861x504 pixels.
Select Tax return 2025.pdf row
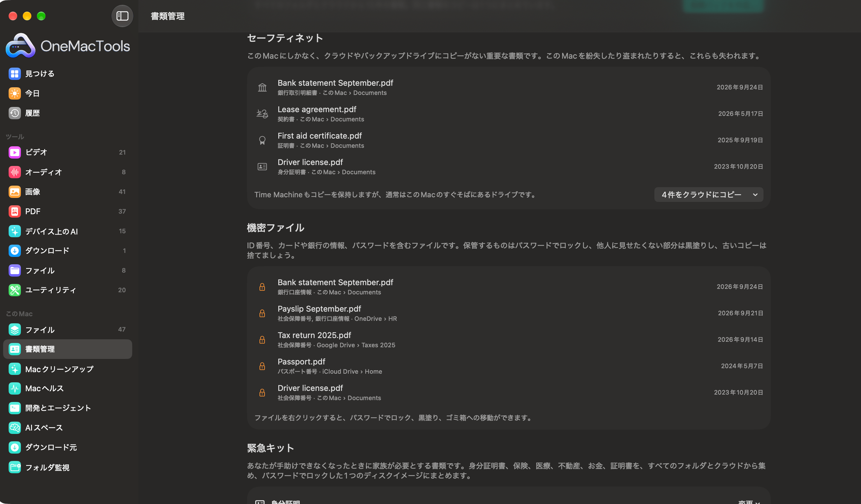pos(509,340)
